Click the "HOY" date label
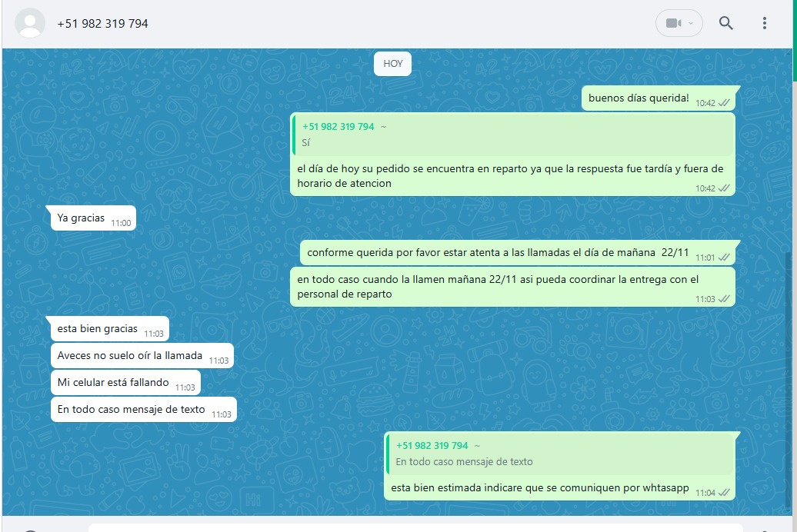This screenshot has width=797, height=532. (x=392, y=64)
